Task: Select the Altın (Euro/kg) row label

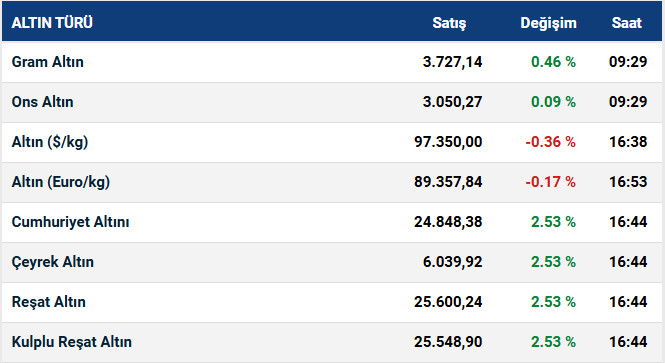Action: click(x=61, y=182)
